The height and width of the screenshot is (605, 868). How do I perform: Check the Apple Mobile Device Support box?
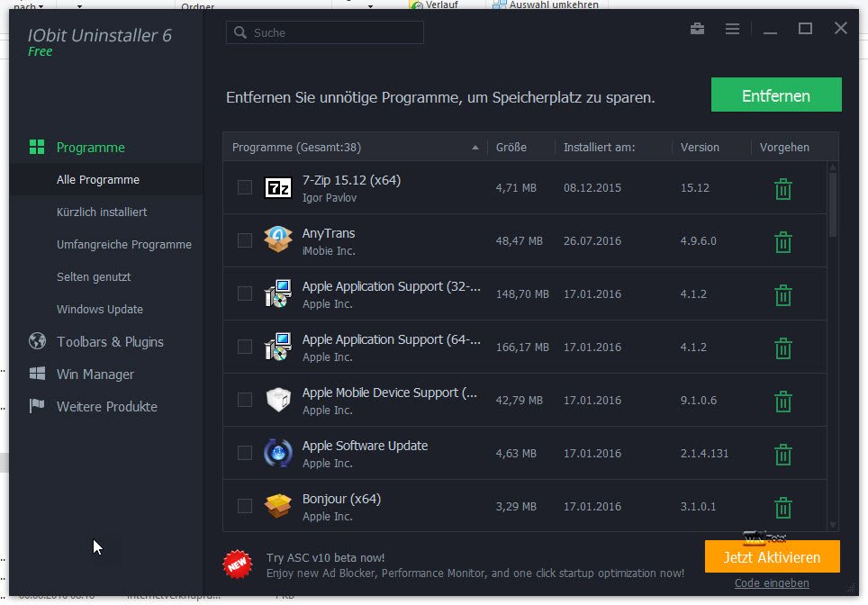(245, 400)
